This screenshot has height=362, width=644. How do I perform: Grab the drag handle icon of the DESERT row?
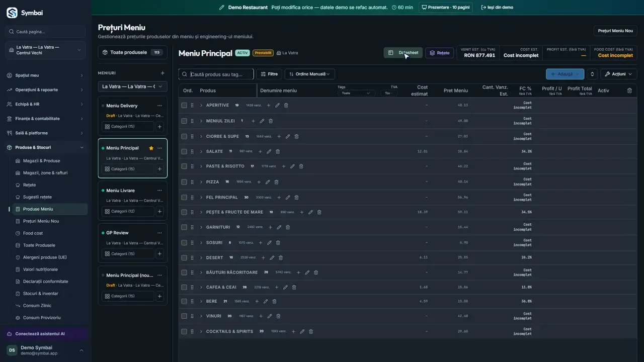pos(192,258)
